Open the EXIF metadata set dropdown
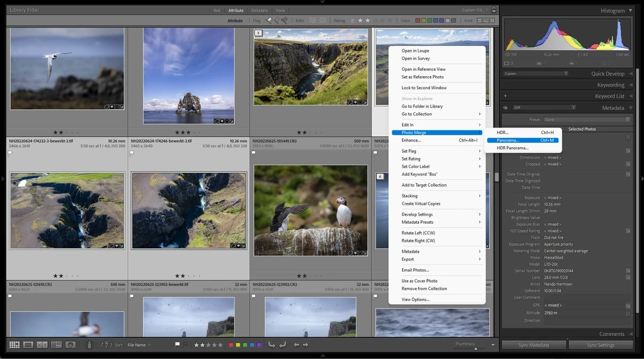Image resolution: width=644 pixels, height=359 pixels. point(544,108)
